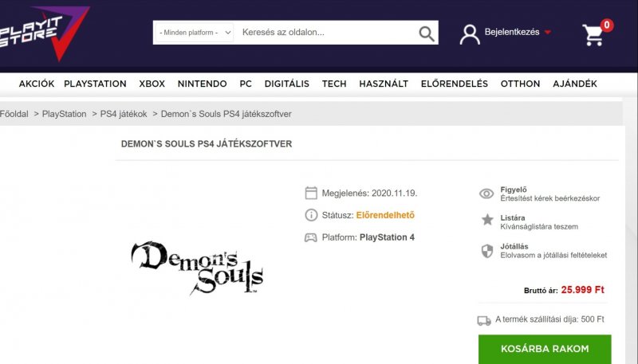Open the XBOX menu

(x=152, y=84)
